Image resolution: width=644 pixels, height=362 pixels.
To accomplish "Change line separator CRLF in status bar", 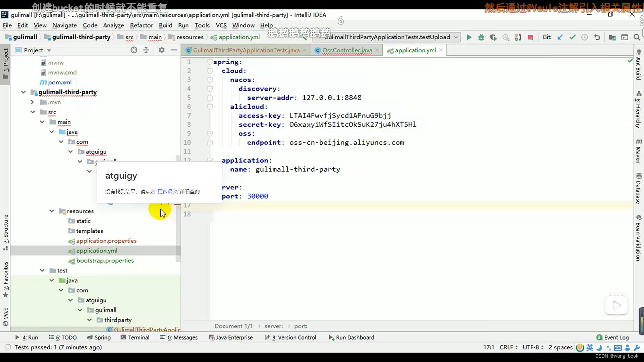I will pyautogui.click(x=508, y=347).
